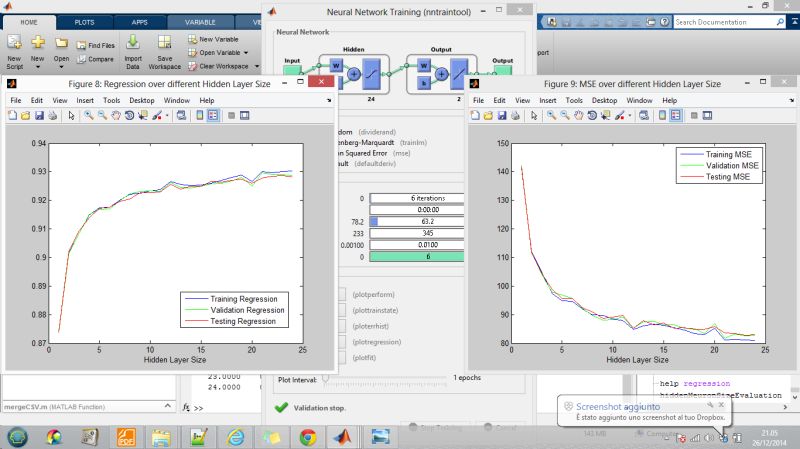Activate Zoom In tool in Figure 9
The height and width of the screenshot is (449, 800).
(552, 116)
